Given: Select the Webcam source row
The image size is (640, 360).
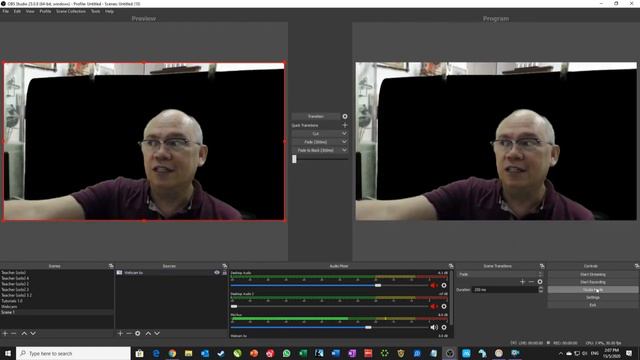Looking at the screenshot, I should [x=171, y=273].
